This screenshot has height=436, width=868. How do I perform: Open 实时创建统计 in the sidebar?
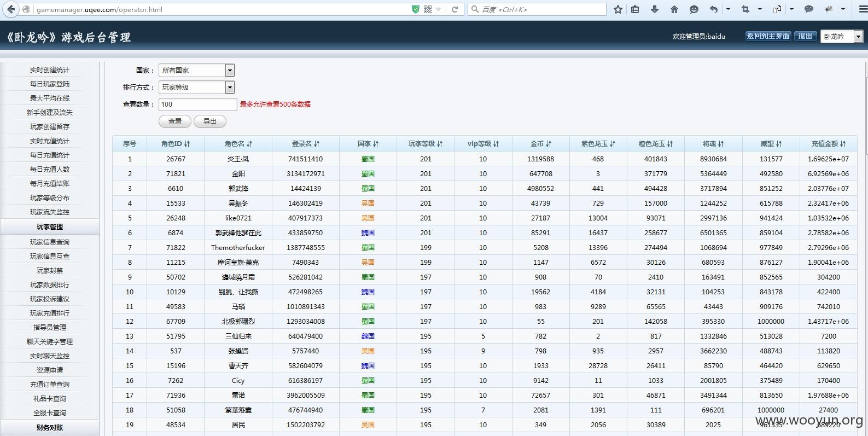tap(50, 70)
